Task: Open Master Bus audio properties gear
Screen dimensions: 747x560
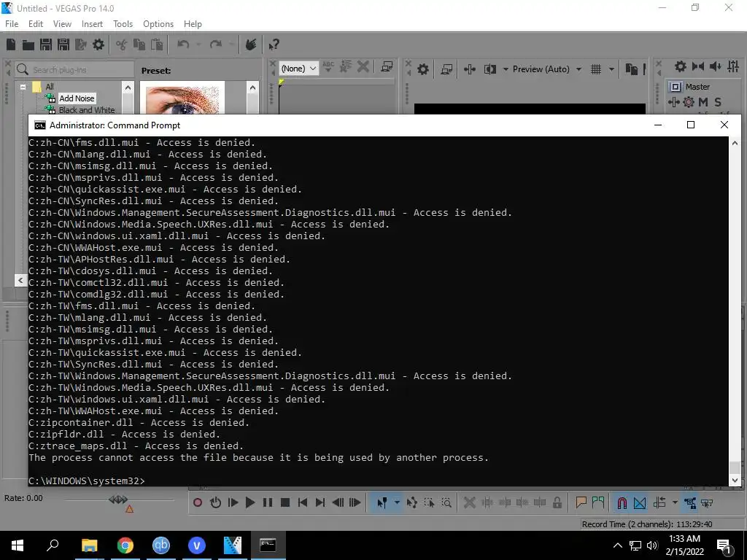Action: pyautogui.click(x=681, y=66)
